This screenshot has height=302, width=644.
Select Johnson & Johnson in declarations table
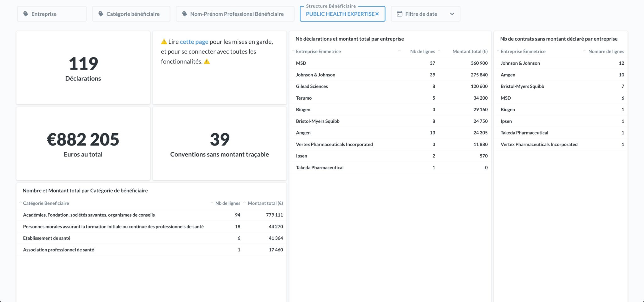390,75
